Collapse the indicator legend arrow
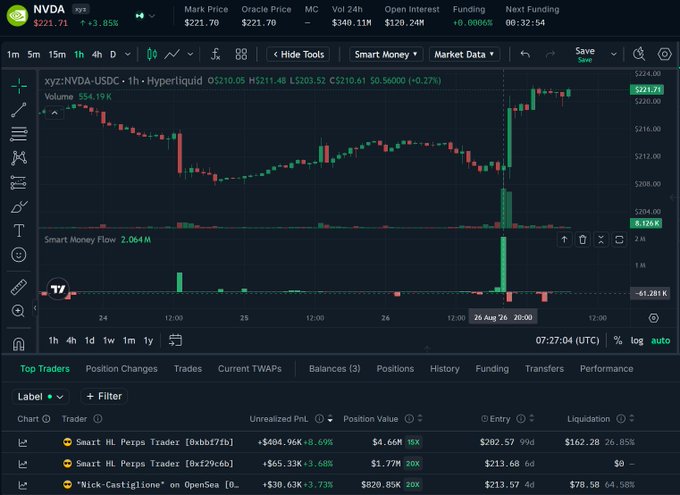The image size is (680, 495). coord(55,113)
